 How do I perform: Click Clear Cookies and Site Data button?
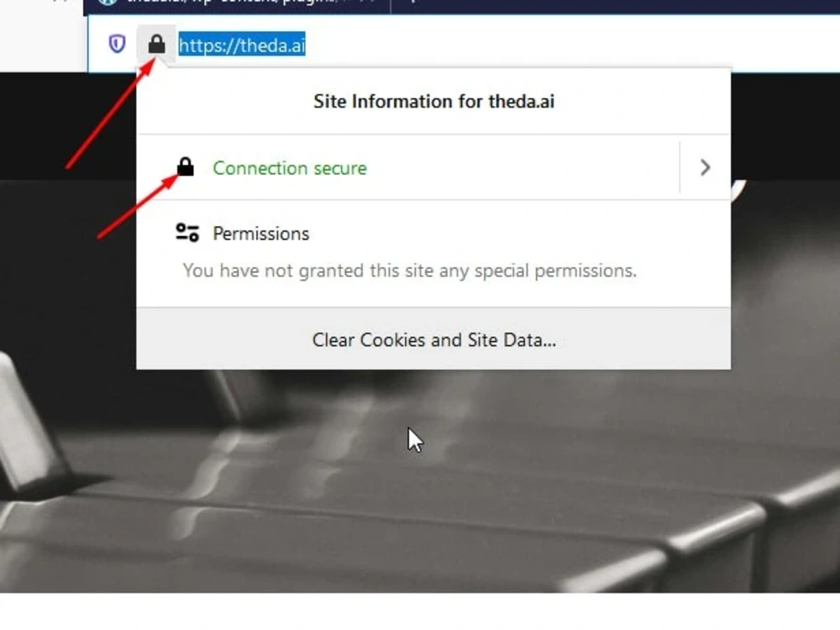[433, 339]
